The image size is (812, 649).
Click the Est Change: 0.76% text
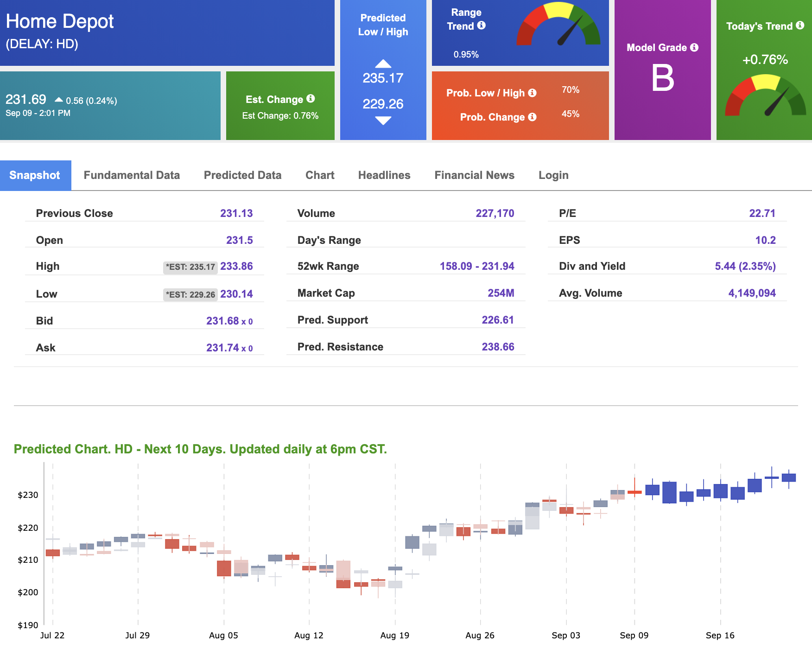point(280,115)
